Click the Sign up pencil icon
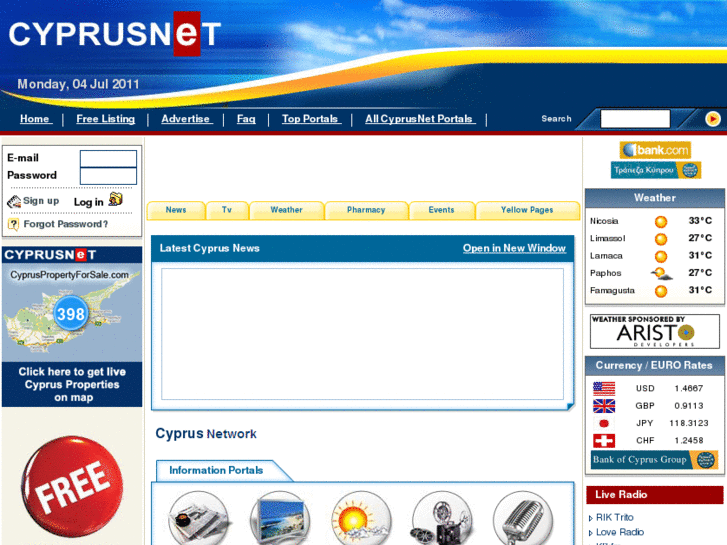727x545 pixels. (x=14, y=201)
